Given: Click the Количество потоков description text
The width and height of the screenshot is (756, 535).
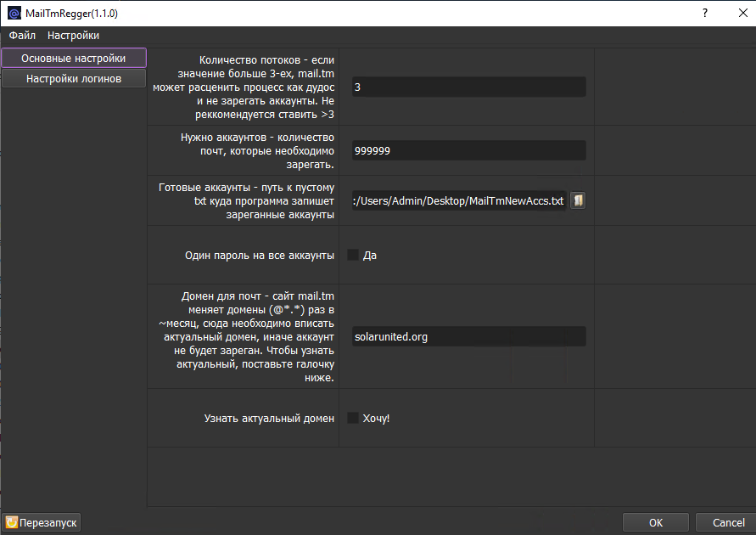Looking at the screenshot, I should click(244, 87).
